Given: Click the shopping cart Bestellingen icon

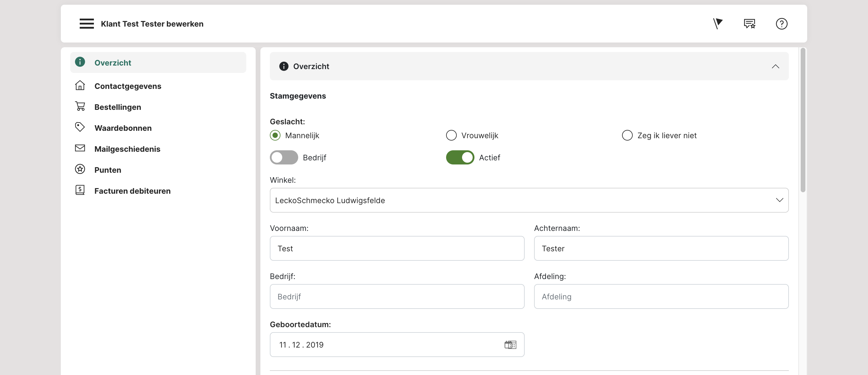Looking at the screenshot, I should 80,107.
